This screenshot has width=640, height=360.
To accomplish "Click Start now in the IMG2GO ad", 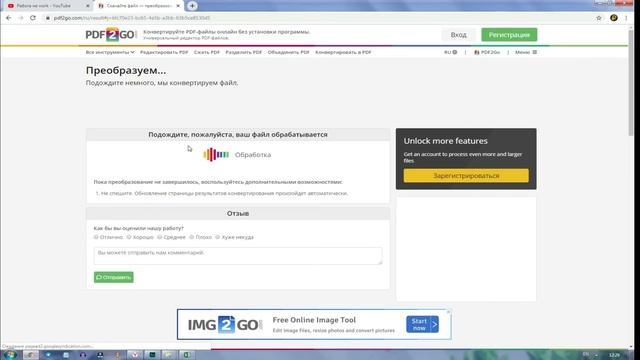I will (422, 324).
